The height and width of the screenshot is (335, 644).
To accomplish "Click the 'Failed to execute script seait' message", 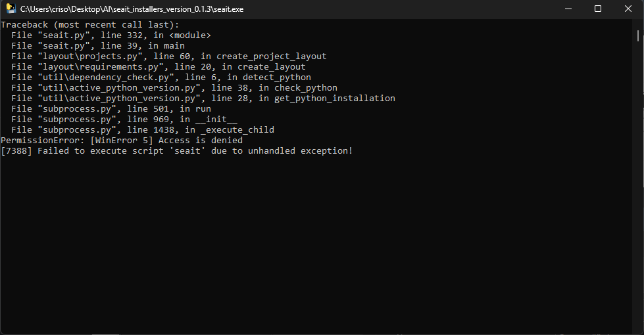I will [176, 151].
